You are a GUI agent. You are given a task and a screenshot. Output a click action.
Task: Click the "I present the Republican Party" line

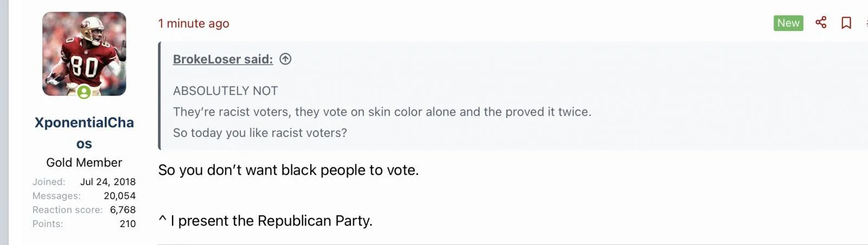coord(271,221)
